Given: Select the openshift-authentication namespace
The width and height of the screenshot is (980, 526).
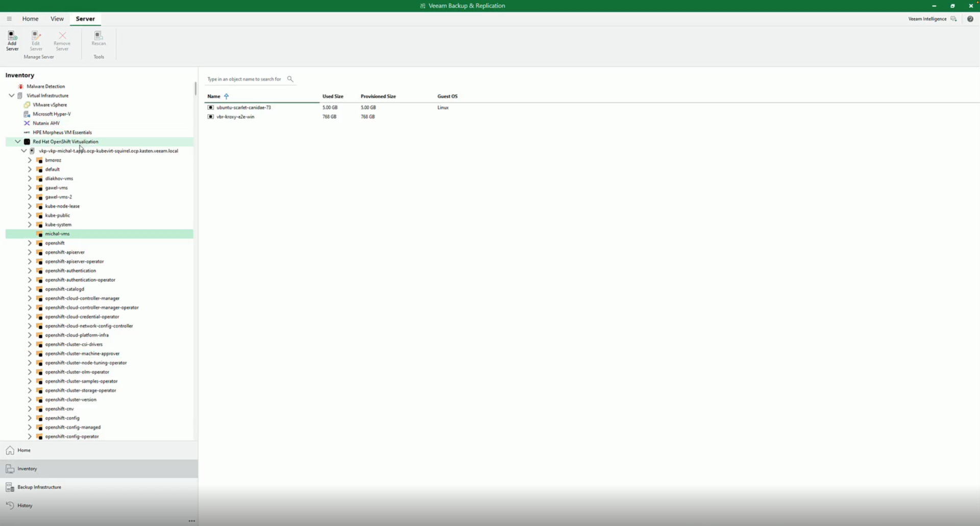Looking at the screenshot, I should [x=70, y=271].
